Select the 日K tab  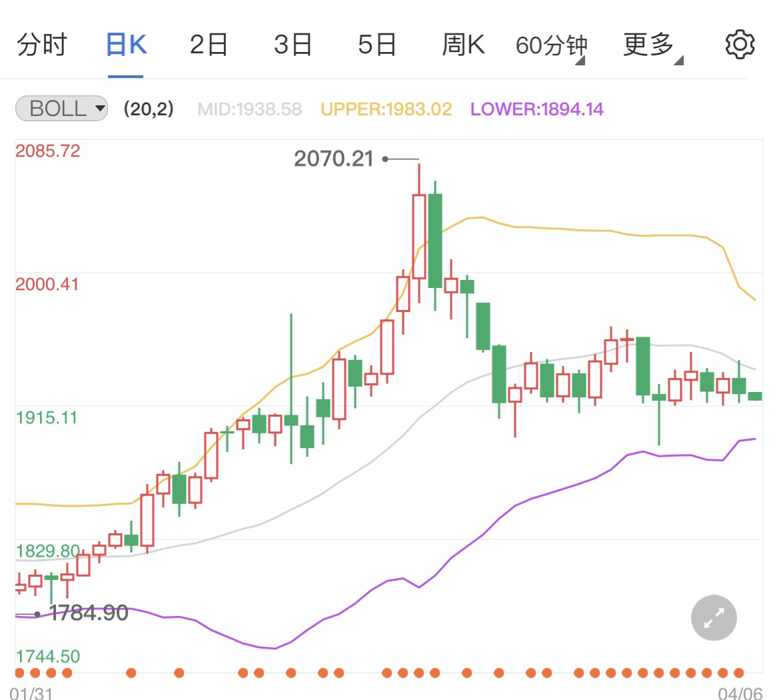coord(126,45)
